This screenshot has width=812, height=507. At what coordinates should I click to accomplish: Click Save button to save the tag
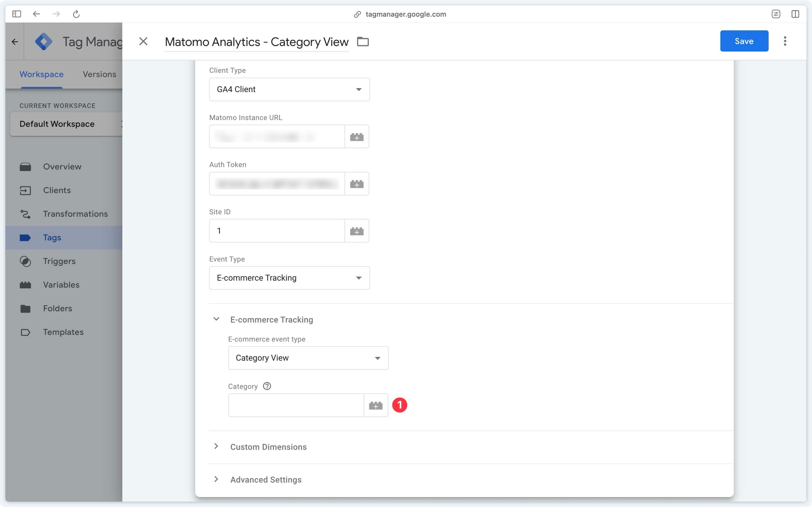pyautogui.click(x=744, y=41)
